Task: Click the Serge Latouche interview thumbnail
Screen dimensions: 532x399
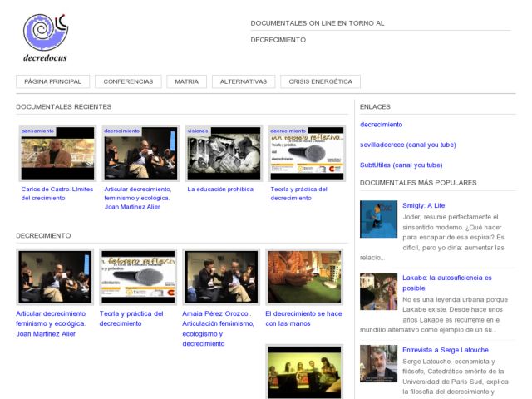Action: coord(378,363)
